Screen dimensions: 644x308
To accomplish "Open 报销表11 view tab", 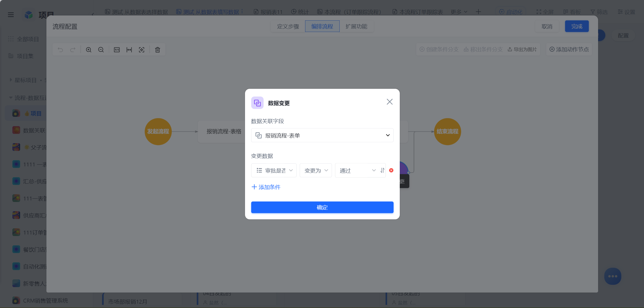I will pyautogui.click(x=268, y=12).
